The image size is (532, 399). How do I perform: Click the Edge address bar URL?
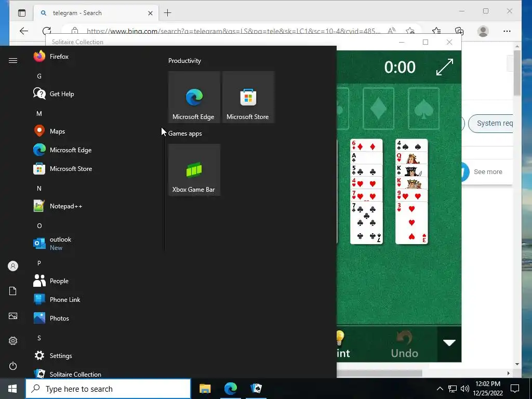click(x=233, y=31)
